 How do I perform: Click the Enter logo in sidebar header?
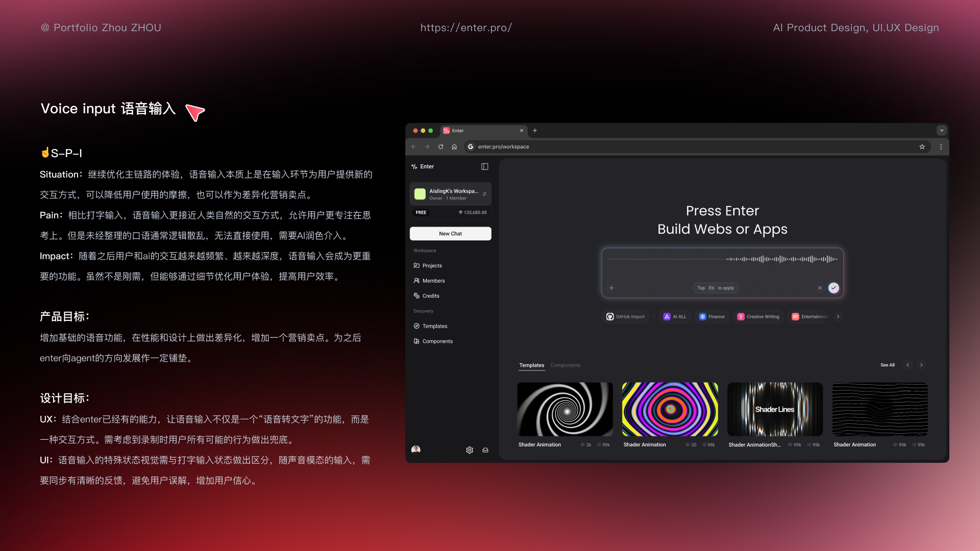423,166
